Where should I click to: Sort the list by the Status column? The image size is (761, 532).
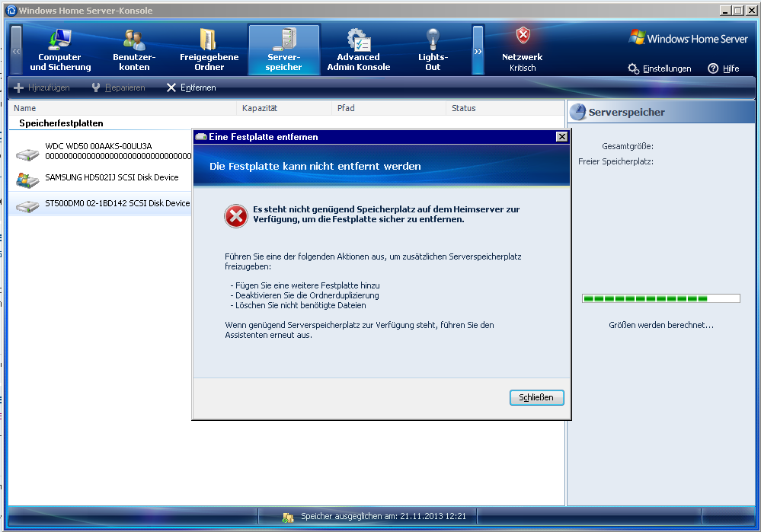[x=463, y=108]
